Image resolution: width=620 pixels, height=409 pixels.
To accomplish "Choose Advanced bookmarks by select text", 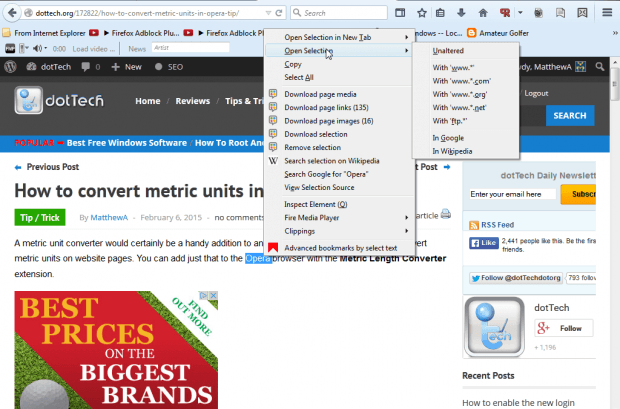I will pos(340,248).
